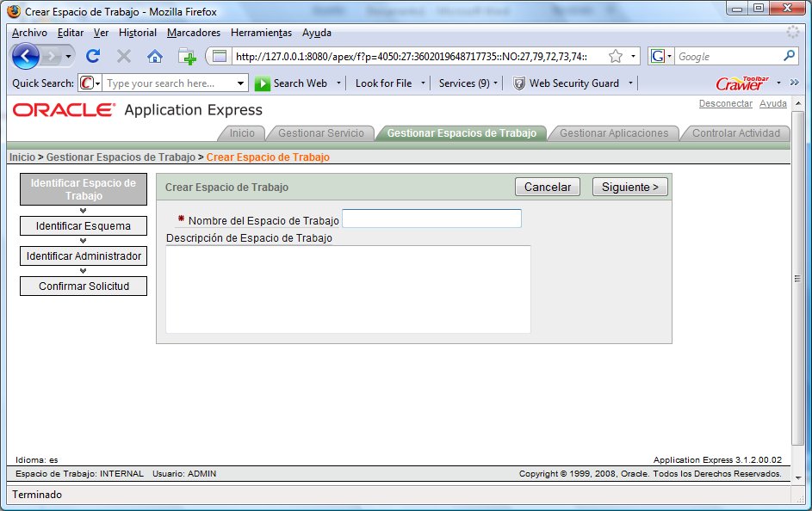This screenshot has width=812, height=511.
Task: Open the back/forward history dropdown arrow
Action: click(x=68, y=56)
